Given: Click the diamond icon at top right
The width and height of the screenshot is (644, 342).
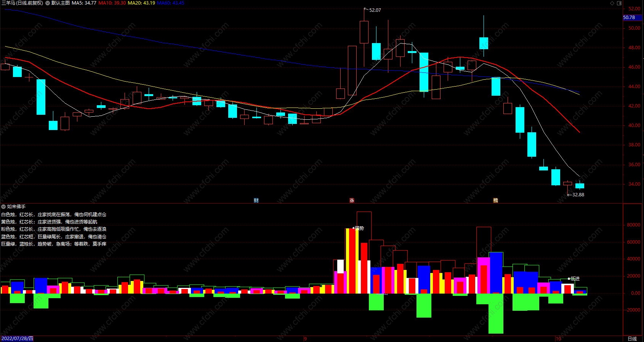Looking at the screenshot, I should click(x=612, y=3).
